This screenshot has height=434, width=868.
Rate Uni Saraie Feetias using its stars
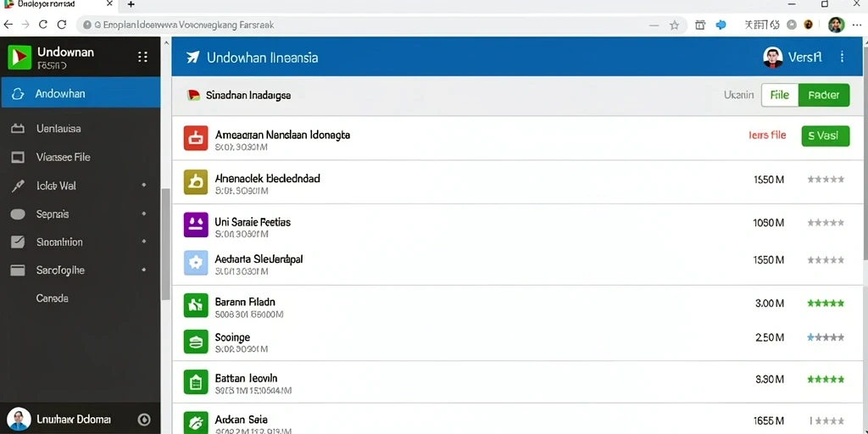[x=826, y=223]
